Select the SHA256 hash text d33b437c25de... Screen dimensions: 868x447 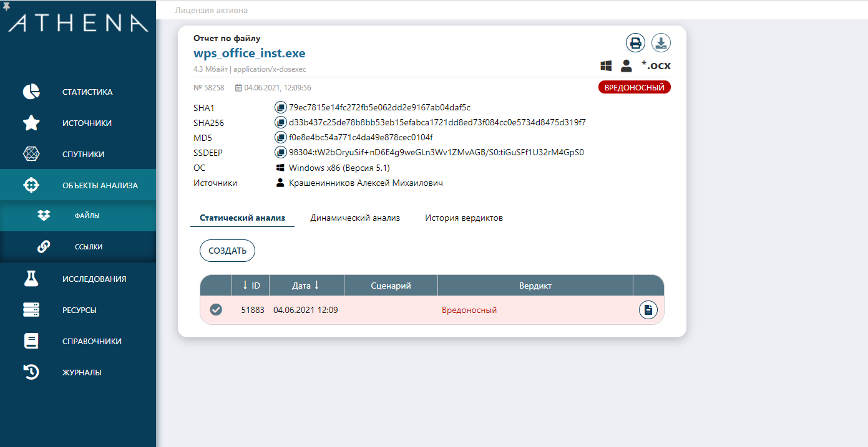[x=437, y=122]
